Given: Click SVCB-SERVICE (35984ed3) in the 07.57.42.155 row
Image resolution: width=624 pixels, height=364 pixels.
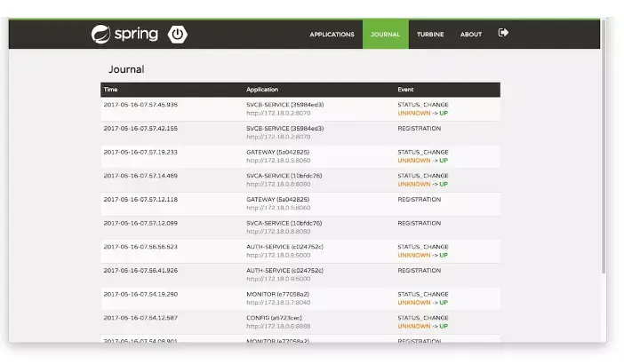Looking at the screenshot, I should pos(285,129).
